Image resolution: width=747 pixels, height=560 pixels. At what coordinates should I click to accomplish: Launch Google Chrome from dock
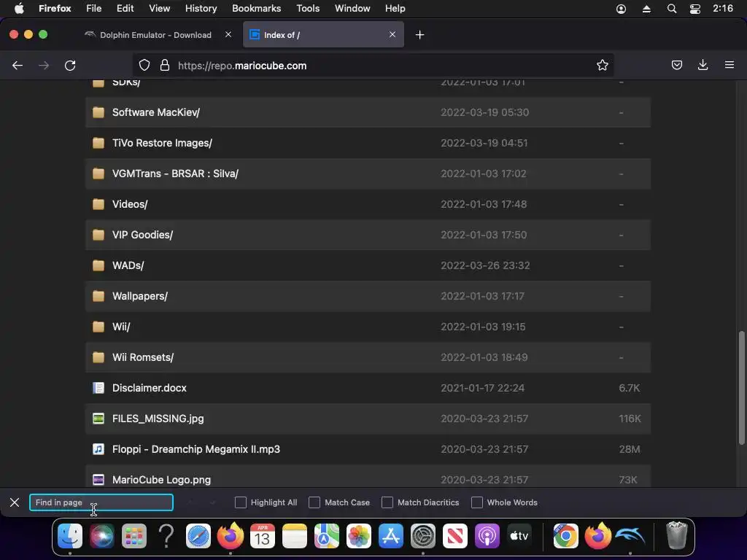[565, 536]
